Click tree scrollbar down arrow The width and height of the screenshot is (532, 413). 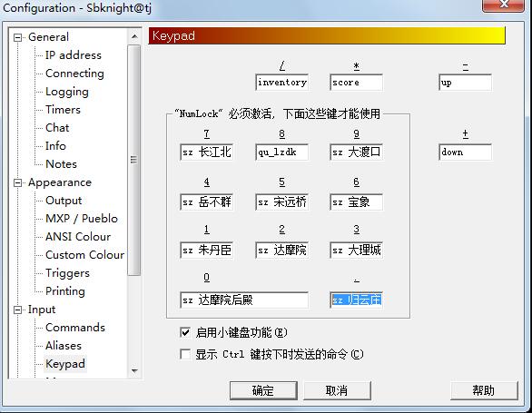click(x=134, y=370)
